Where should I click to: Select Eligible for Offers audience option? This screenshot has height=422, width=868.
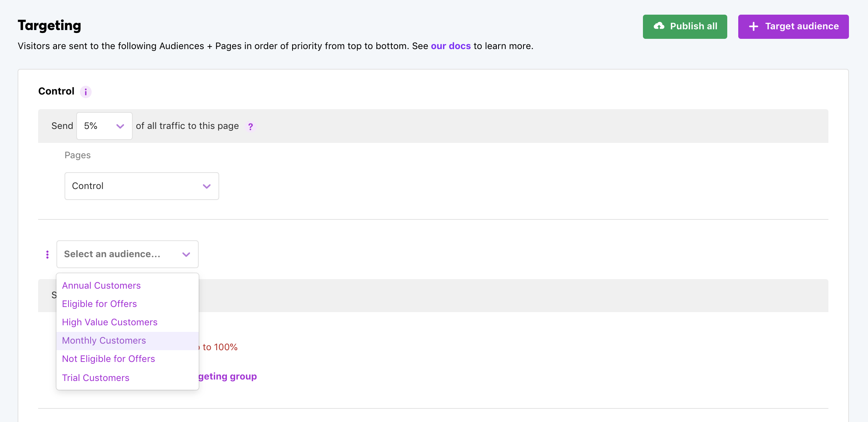coord(99,304)
